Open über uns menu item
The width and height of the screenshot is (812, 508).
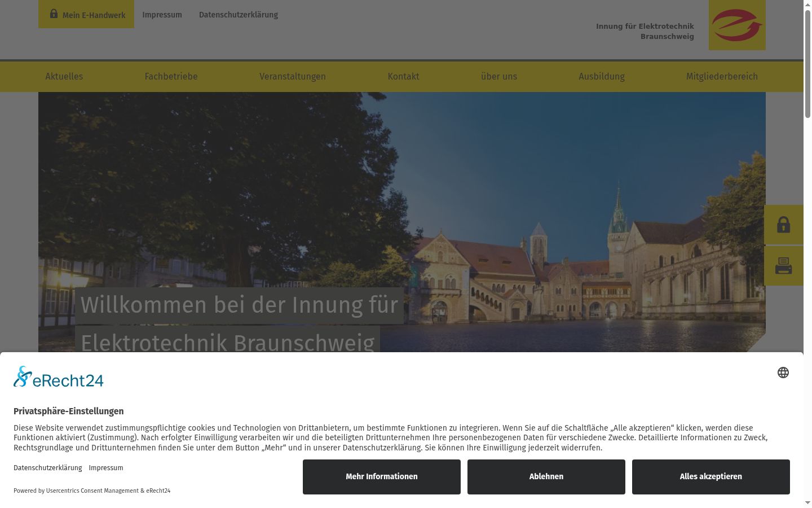click(499, 76)
